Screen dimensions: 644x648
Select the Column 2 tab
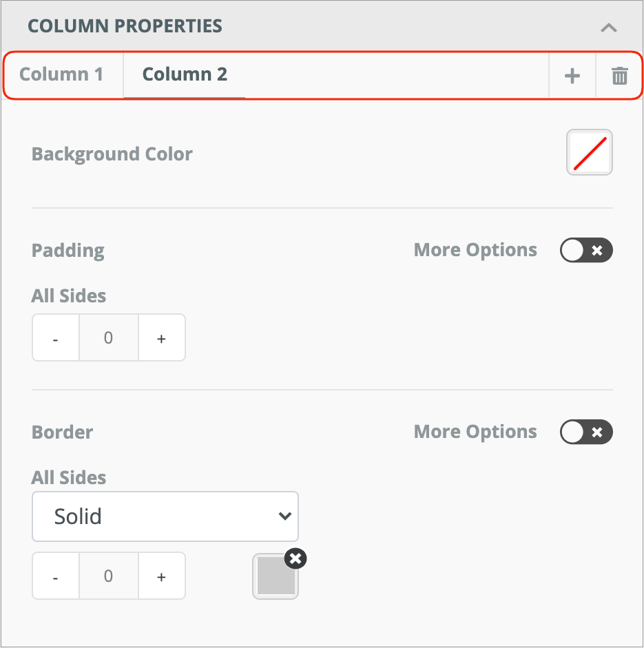(x=185, y=74)
